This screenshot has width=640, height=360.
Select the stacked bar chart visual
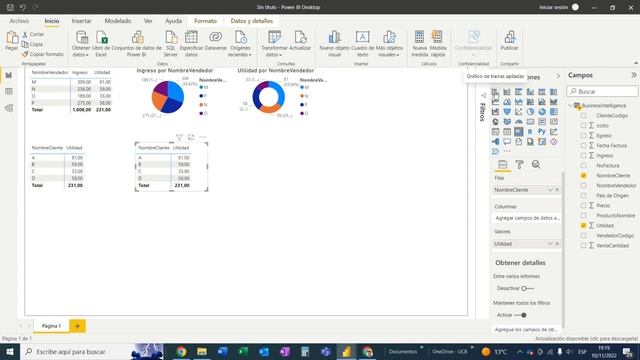coord(495,92)
